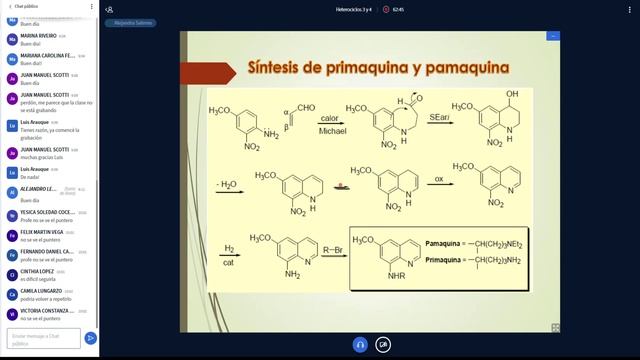640x360 pixels.
Task: Open the main options menu at top right
Action: (x=629, y=9)
